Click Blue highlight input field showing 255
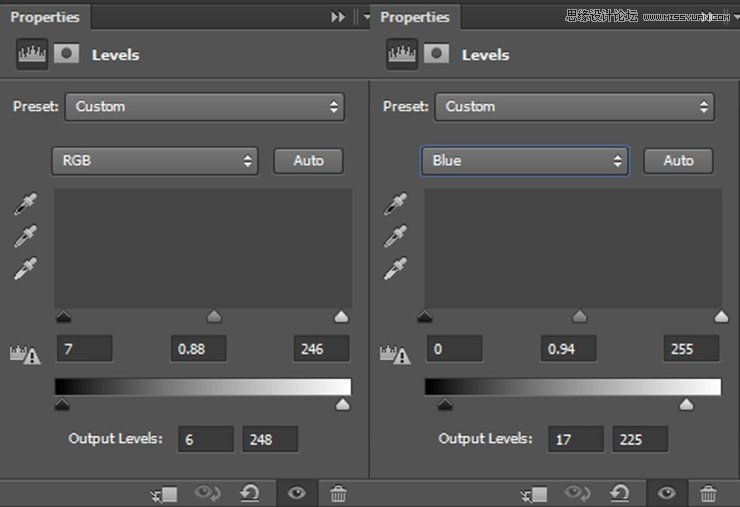 (692, 349)
